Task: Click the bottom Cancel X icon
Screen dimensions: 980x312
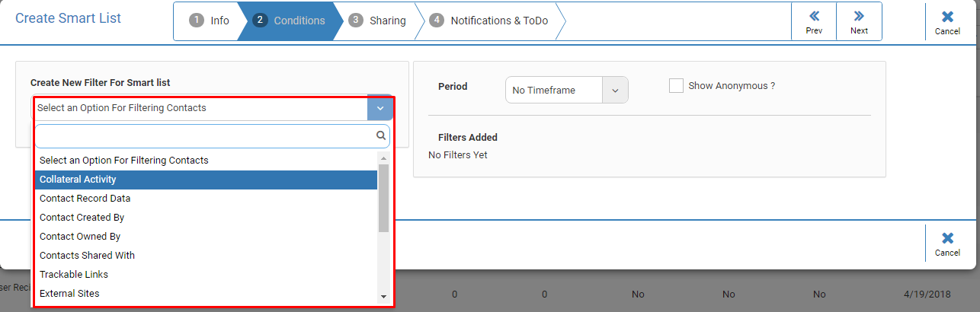Action: [947, 238]
